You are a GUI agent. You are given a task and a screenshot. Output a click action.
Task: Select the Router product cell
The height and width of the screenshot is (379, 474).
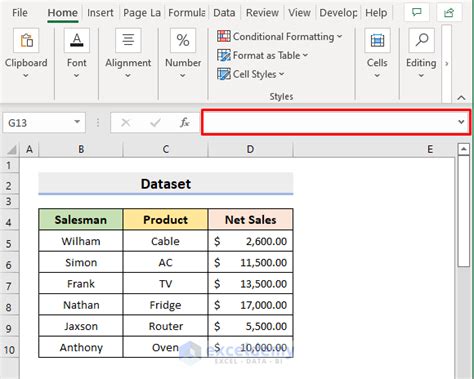coord(165,326)
